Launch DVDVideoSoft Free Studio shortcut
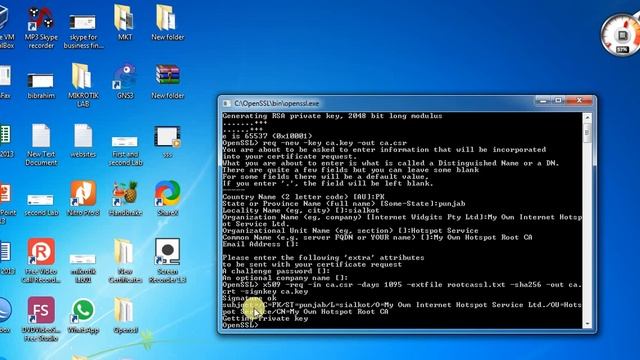This screenshot has height=360, width=640. coord(41,319)
